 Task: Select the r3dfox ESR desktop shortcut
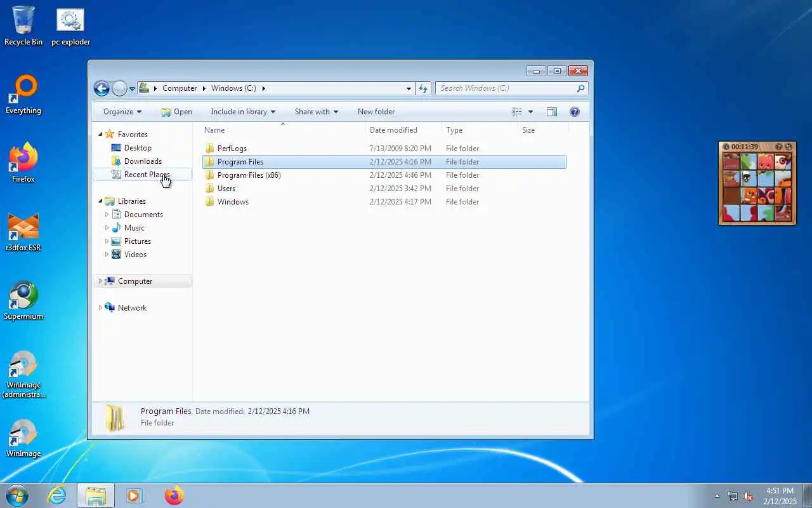tap(23, 232)
